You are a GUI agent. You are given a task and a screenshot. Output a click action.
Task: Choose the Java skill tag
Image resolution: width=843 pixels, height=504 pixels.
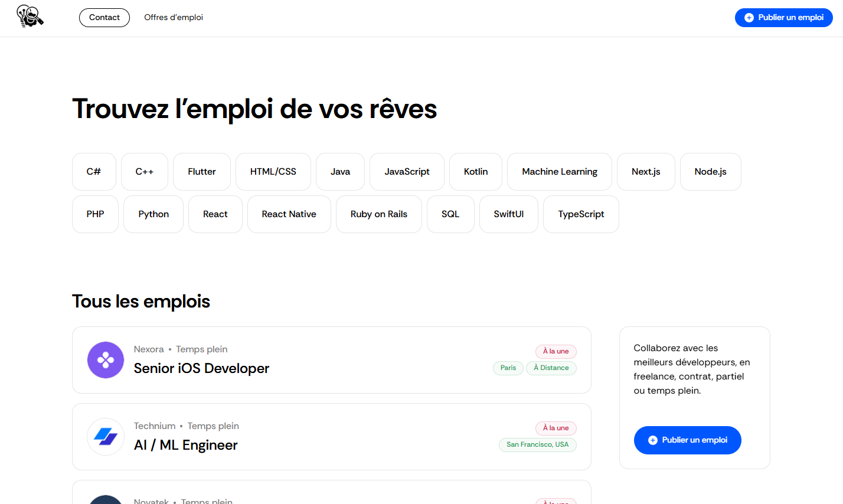coord(340,172)
